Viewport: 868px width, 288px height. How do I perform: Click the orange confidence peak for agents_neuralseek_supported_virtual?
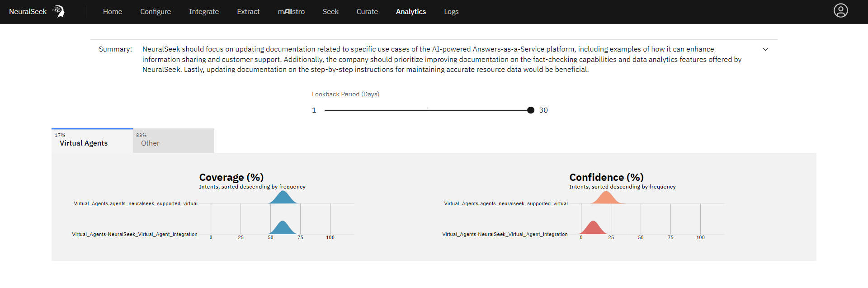tap(606, 198)
